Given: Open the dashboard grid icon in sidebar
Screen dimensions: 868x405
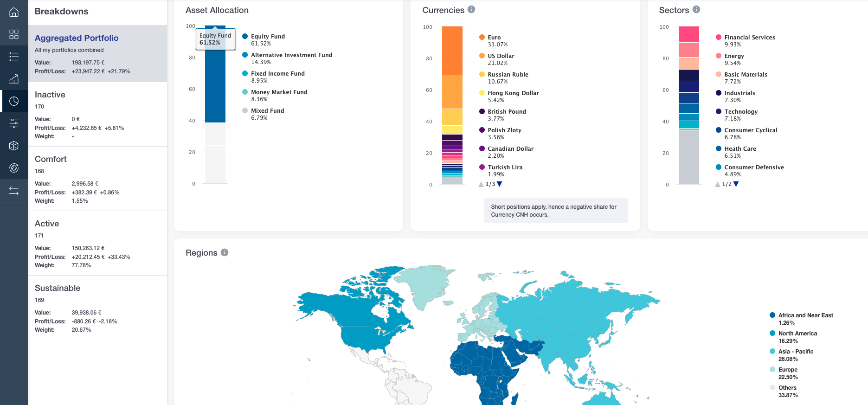Looking at the screenshot, I should tap(14, 34).
